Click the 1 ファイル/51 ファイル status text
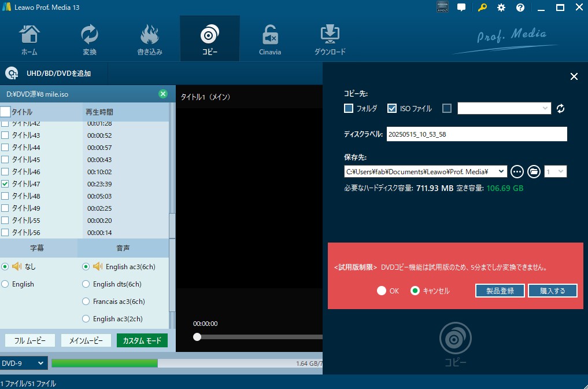Screen dimensions: 588x389 coord(28,383)
